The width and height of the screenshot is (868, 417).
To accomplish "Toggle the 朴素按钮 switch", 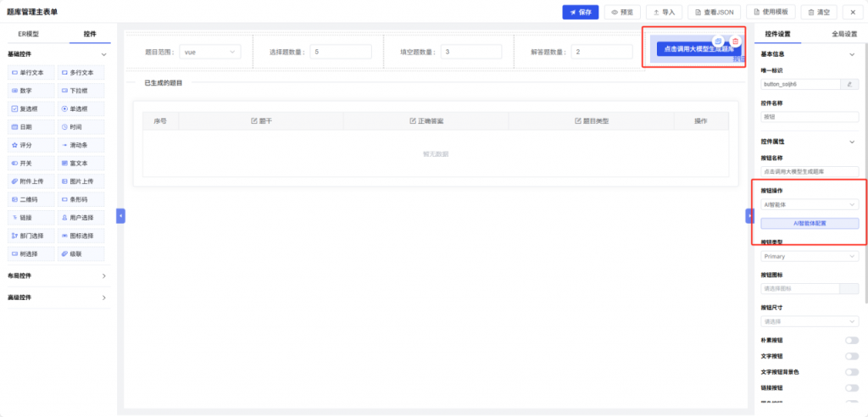I will click(x=851, y=341).
